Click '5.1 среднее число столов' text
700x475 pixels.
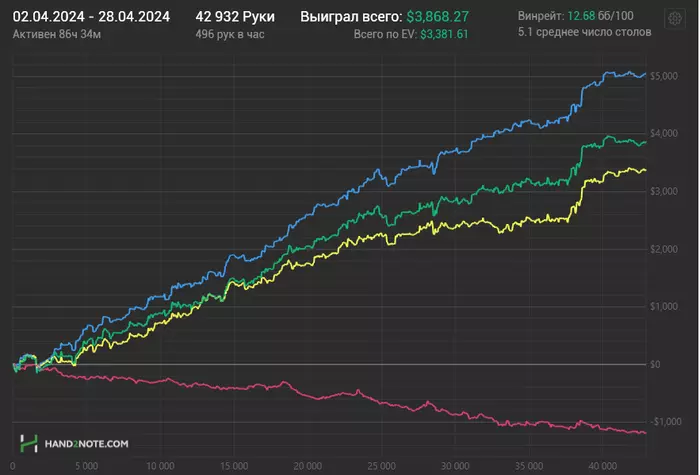pyautogui.click(x=584, y=32)
